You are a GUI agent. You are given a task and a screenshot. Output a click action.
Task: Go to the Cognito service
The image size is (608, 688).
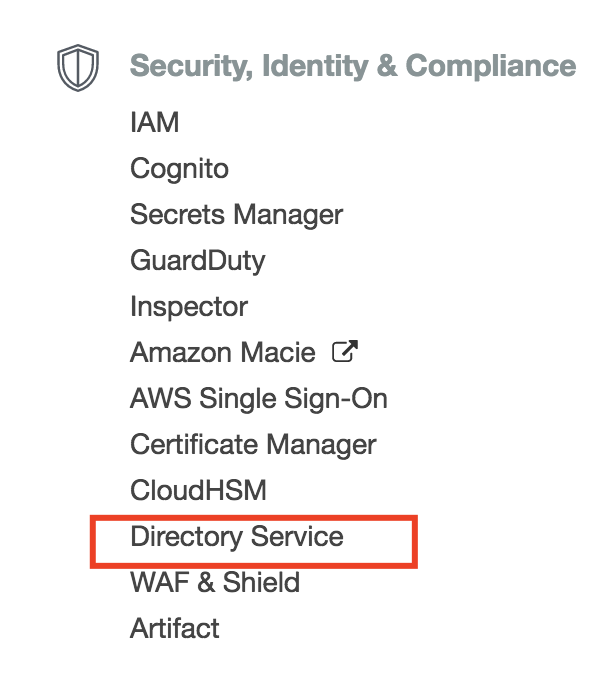click(x=179, y=169)
